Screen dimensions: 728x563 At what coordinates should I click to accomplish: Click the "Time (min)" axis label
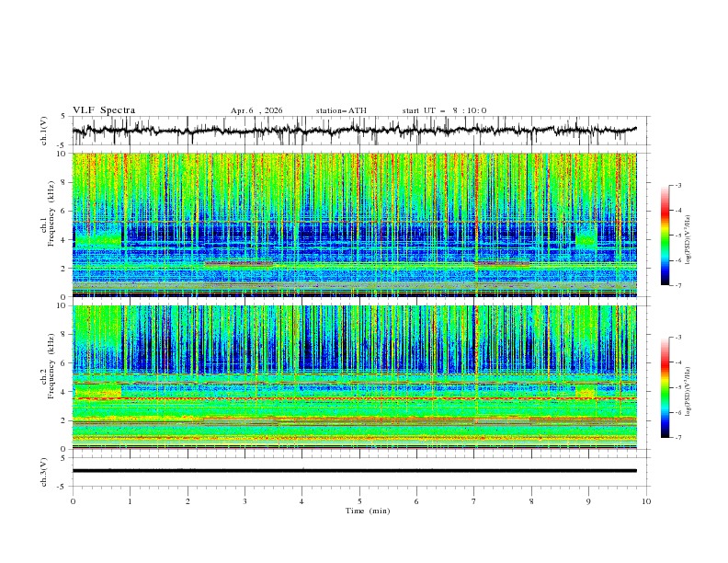[368, 511]
